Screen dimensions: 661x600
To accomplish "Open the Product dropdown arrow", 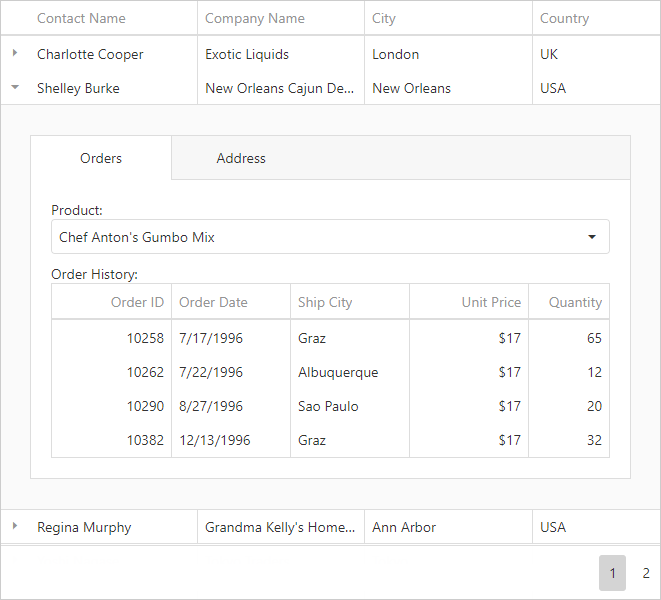I will tap(592, 237).
